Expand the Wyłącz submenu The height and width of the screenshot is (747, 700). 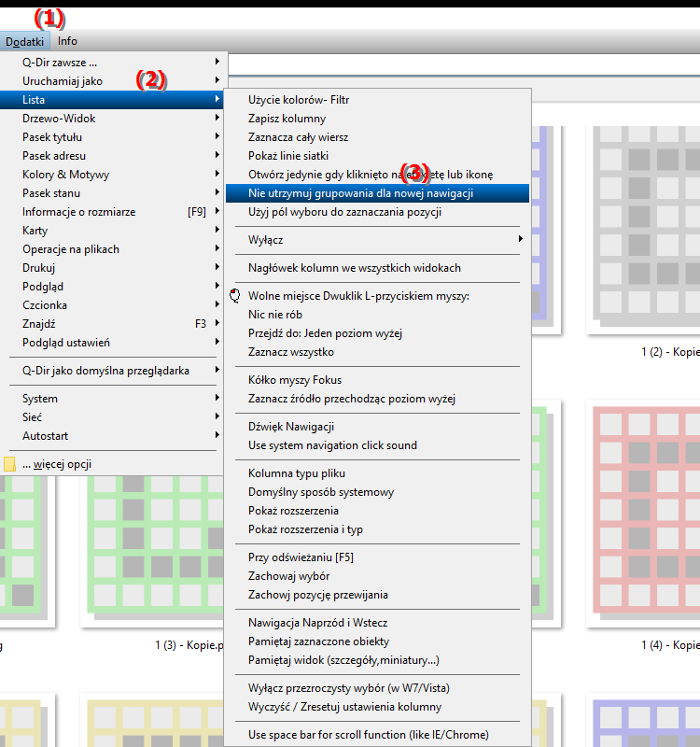(x=377, y=240)
